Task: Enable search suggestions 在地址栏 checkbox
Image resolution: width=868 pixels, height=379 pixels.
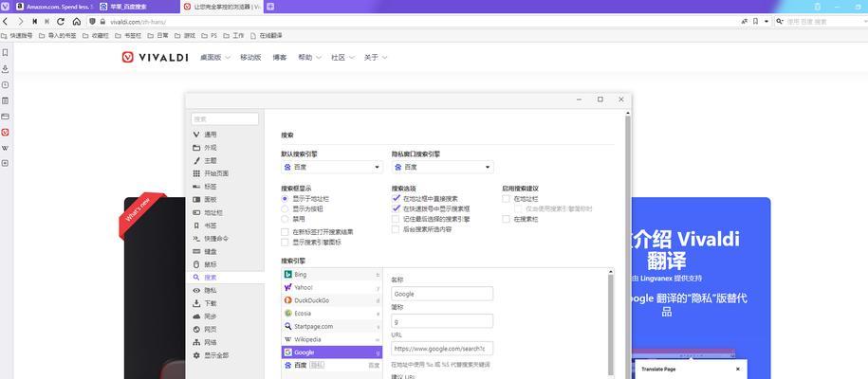Action: [506, 199]
